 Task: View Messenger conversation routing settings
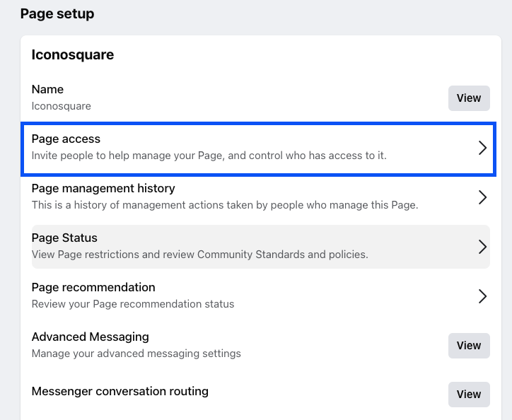(469, 395)
